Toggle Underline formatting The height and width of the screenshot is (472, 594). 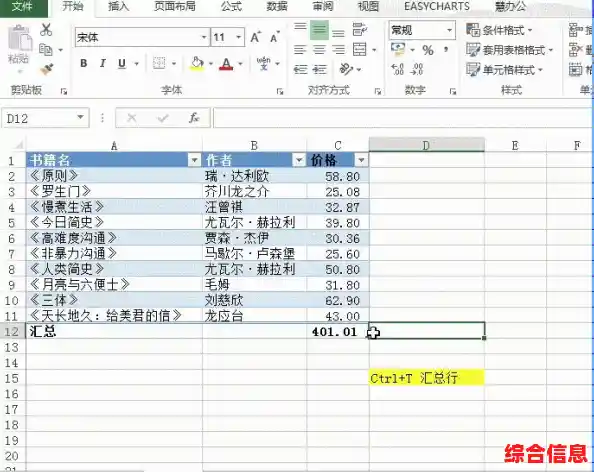tap(122, 64)
